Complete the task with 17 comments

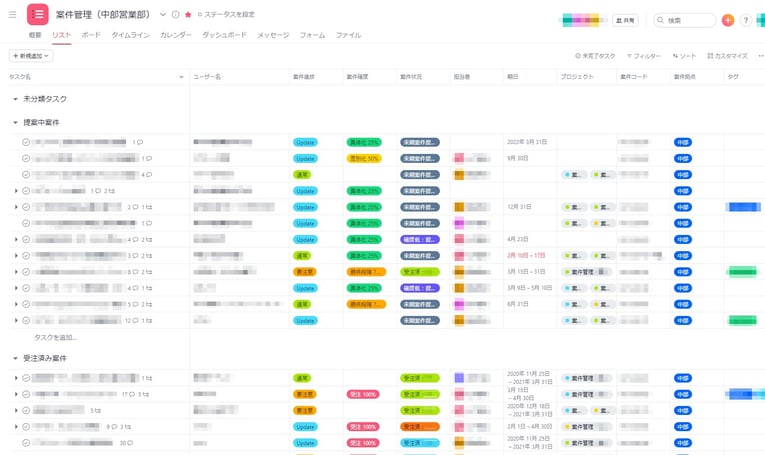click(26, 394)
